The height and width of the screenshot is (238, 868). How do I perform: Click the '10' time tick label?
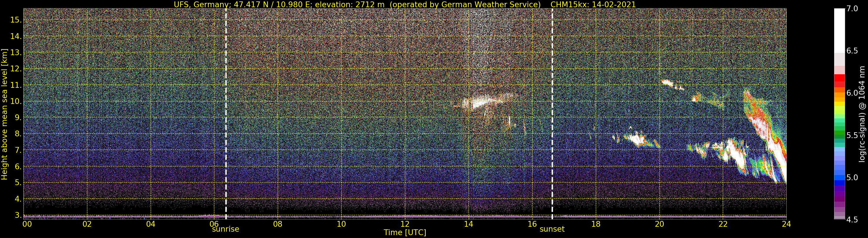341,224
